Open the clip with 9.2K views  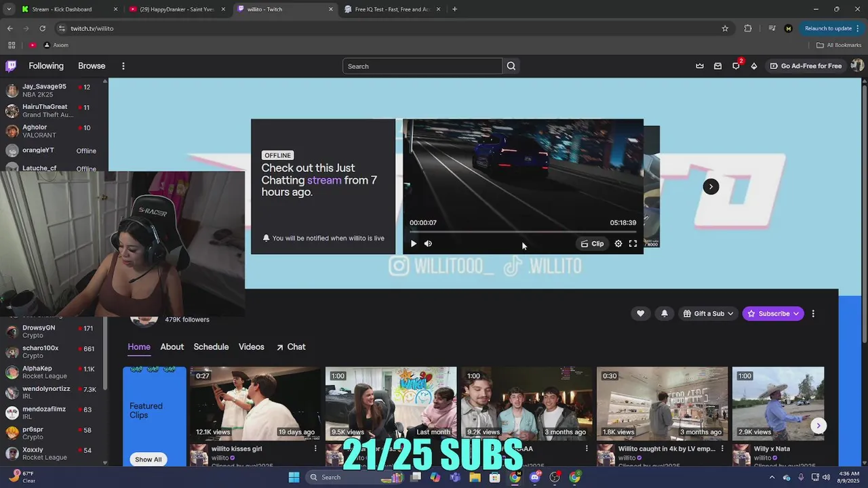(526, 403)
